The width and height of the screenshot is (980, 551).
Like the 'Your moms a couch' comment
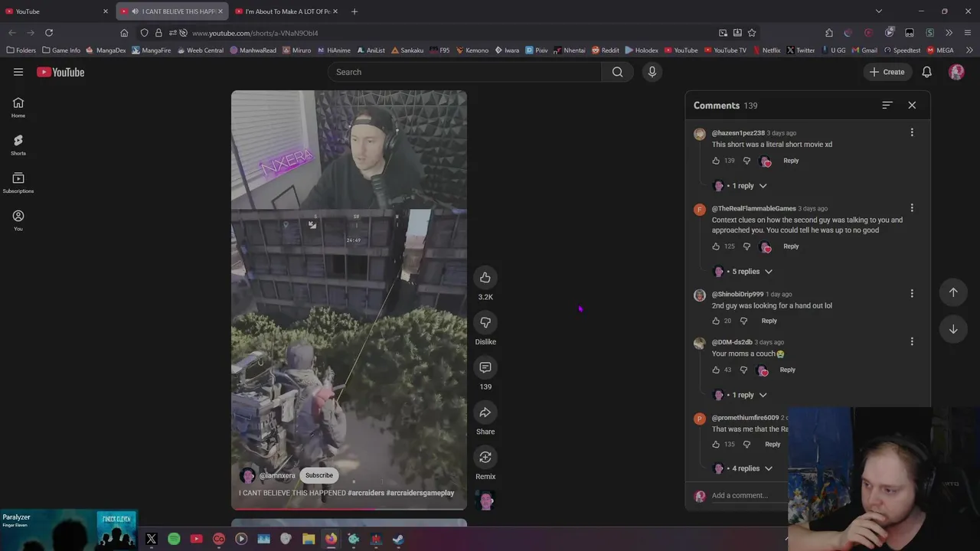click(x=716, y=370)
